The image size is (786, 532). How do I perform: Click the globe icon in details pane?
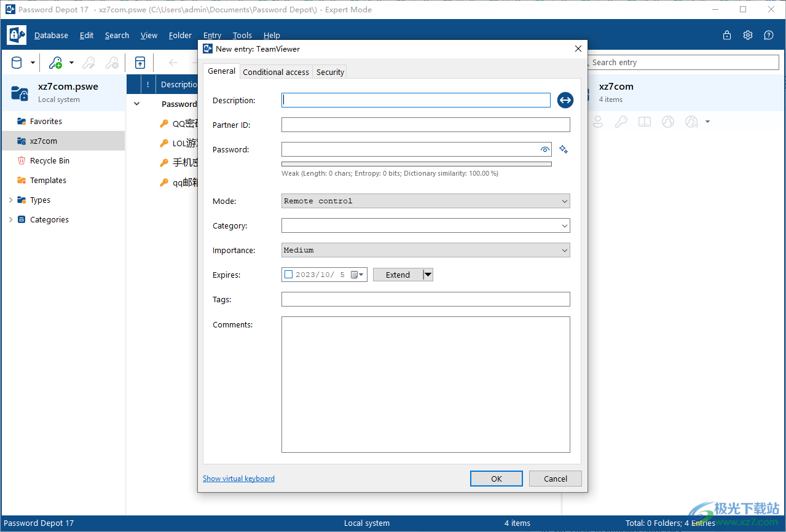[668, 122]
